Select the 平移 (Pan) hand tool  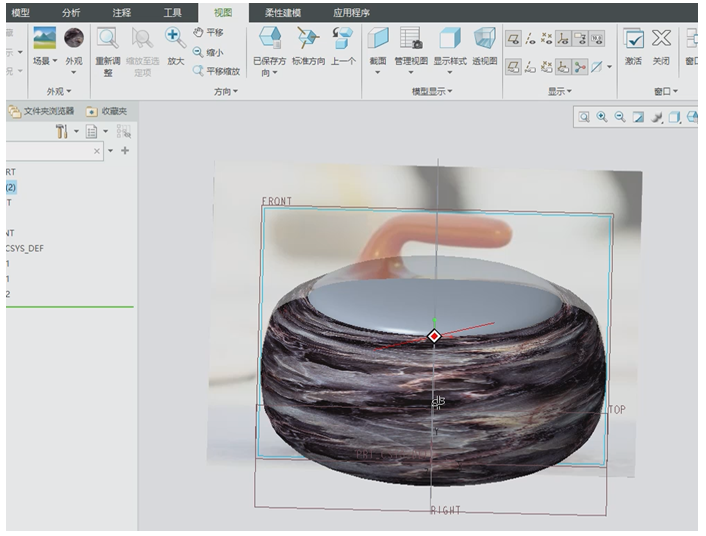pos(208,32)
